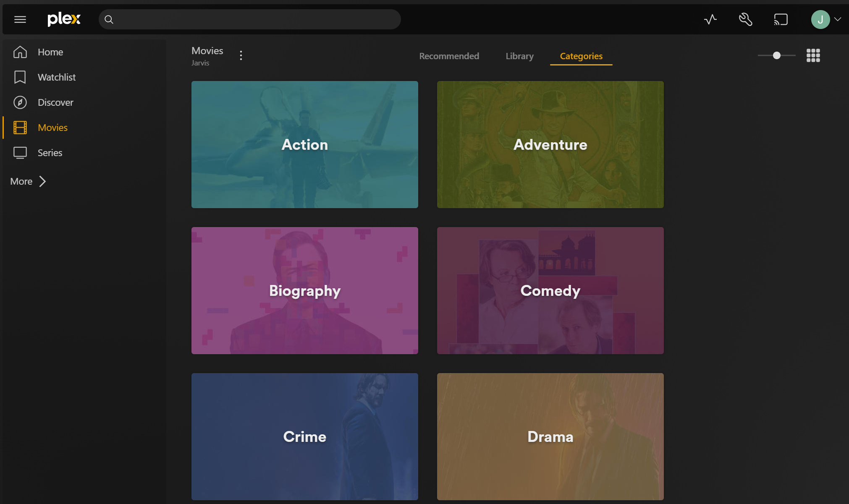Open server settings via the wrench icon
This screenshot has height=504, width=849.
(746, 19)
